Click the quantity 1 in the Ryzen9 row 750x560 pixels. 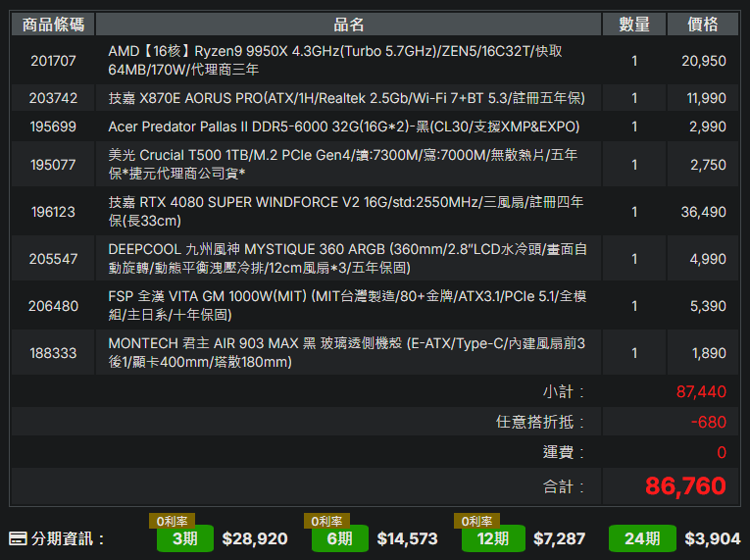click(634, 61)
